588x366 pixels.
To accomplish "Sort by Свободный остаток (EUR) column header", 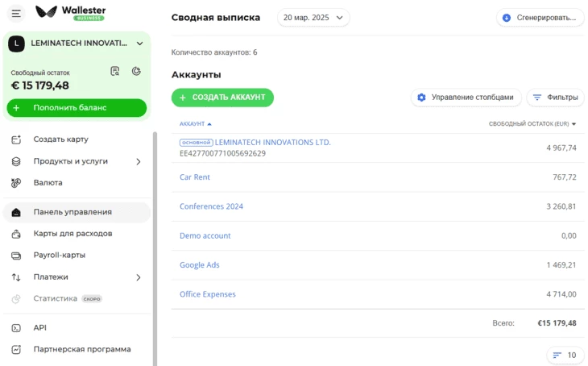I will pyautogui.click(x=532, y=124).
